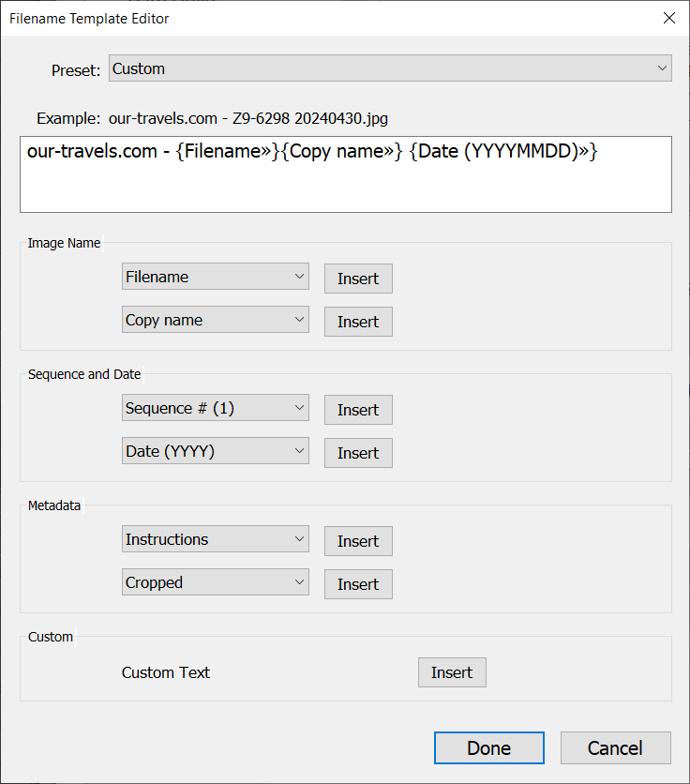Click Insert beside Date (YYYY)
The width and height of the screenshot is (690, 784).
click(x=358, y=453)
